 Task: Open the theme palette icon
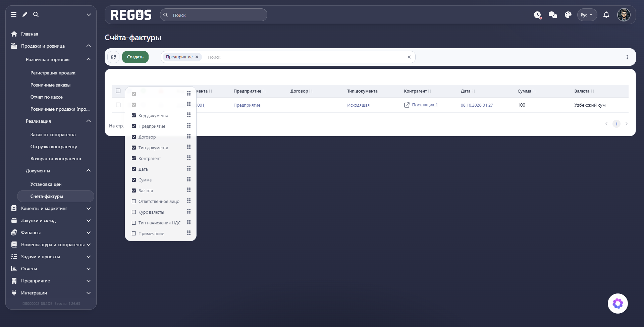(568, 15)
